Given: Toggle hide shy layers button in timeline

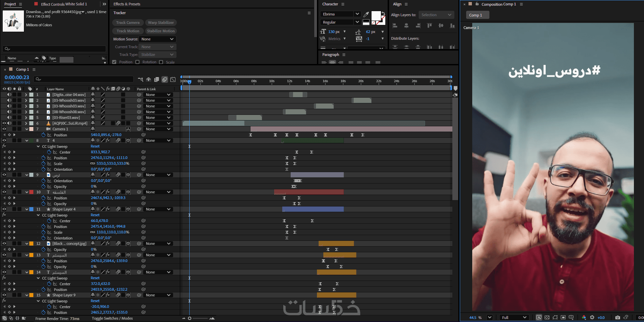Looking at the screenshot, I should [149, 79].
